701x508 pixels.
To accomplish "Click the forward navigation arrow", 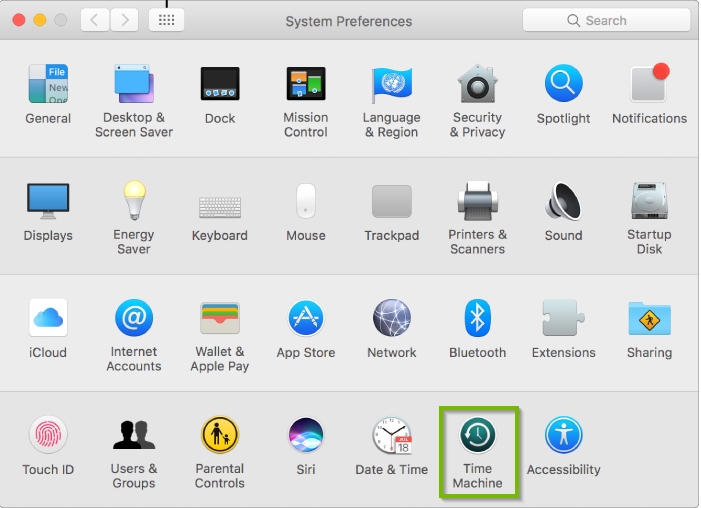I will [124, 20].
